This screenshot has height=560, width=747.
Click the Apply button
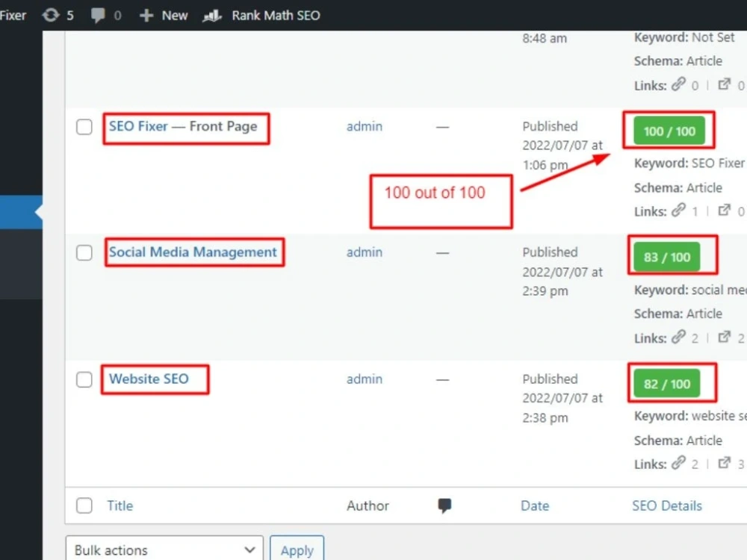tap(297, 549)
